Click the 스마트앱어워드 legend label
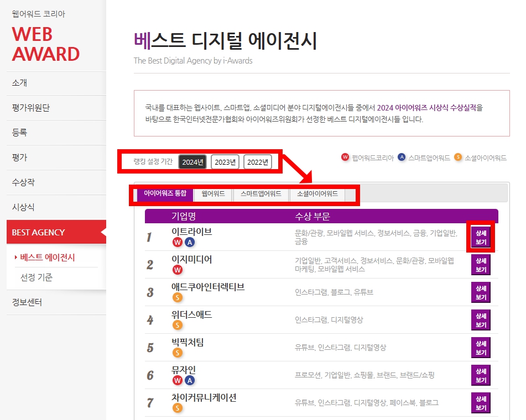The height and width of the screenshot is (420, 526). 429,158
